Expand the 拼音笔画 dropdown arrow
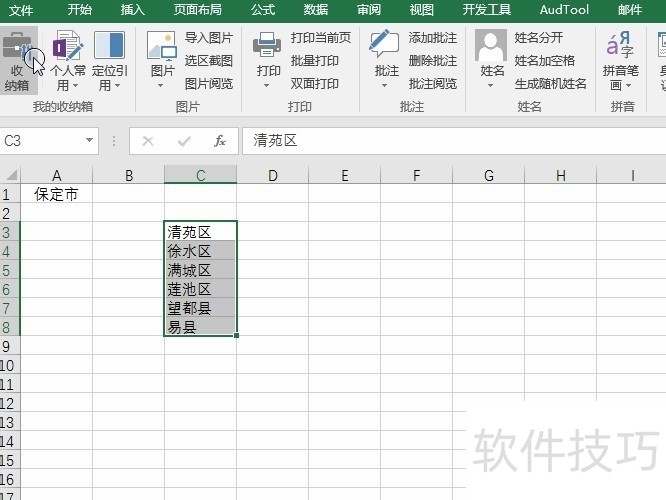The height and width of the screenshot is (500, 666). 628,86
